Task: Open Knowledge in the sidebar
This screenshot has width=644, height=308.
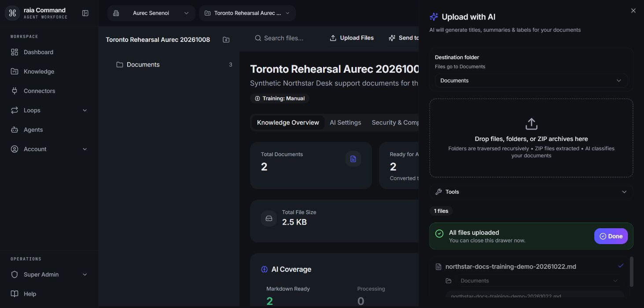Action: click(49, 71)
